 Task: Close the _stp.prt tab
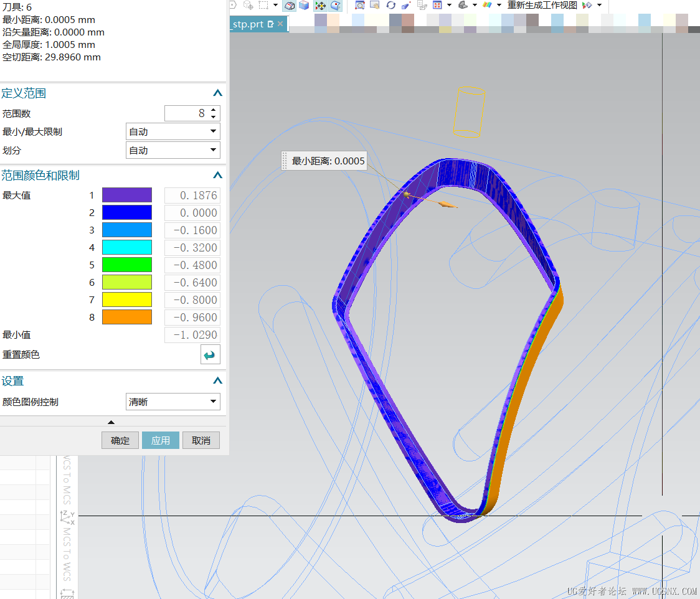pos(280,24)
